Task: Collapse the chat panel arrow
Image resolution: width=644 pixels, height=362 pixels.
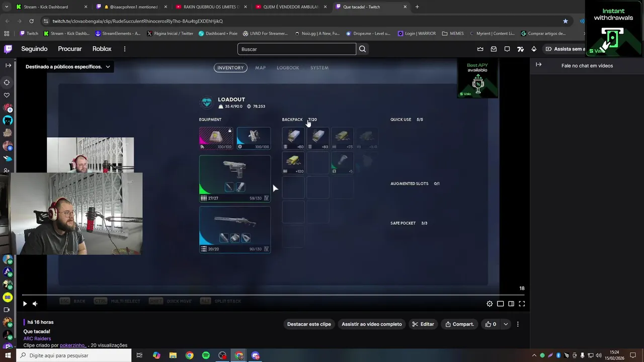Action: pos(538,64)
